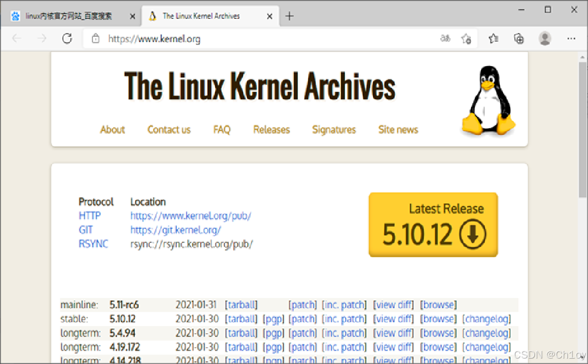The width and height of the screenshot is (588, 364).
Task: Open the Releases page
Action: click(272, 130)
